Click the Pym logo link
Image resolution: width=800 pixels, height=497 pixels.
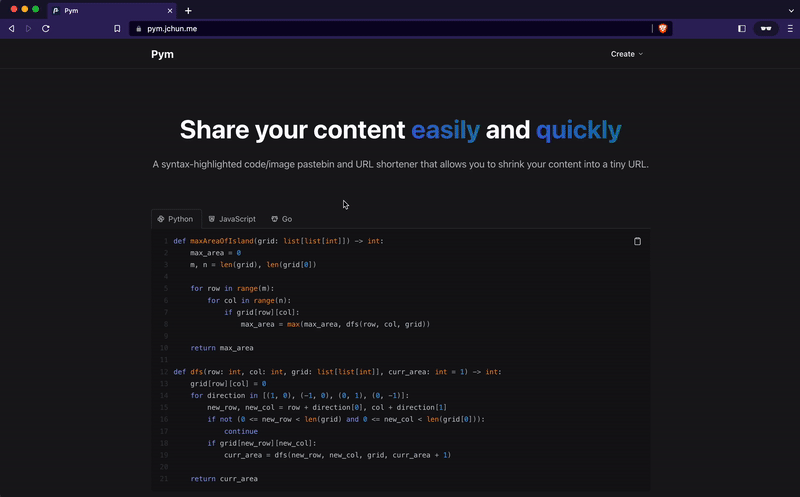[x=162, y=54]
